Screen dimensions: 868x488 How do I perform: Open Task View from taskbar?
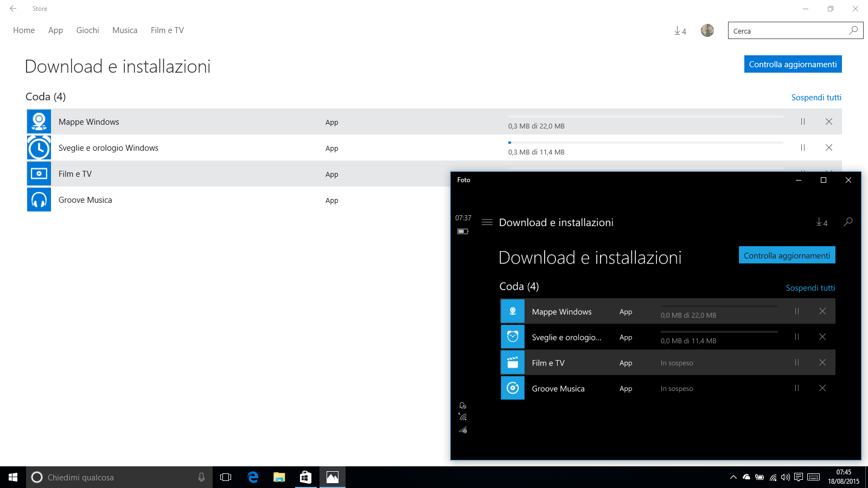(x=226, y=477)
